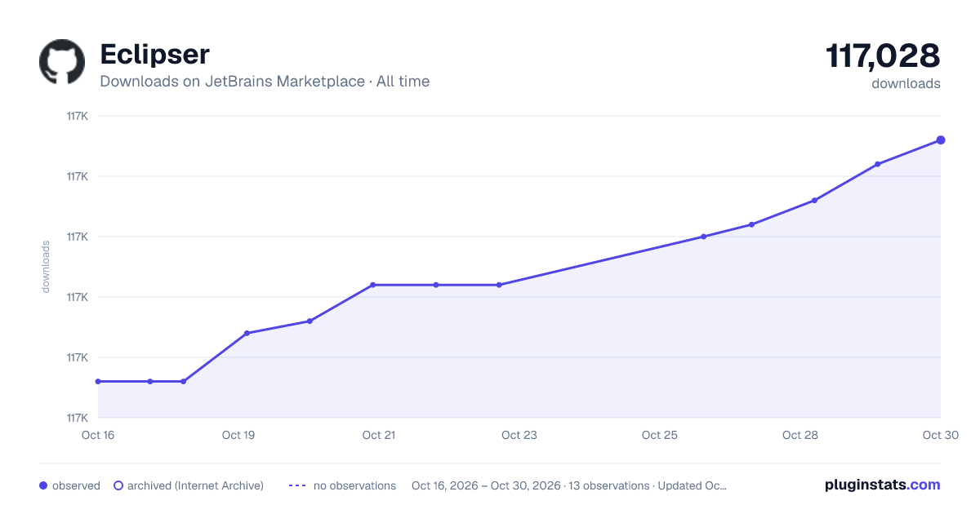The height and width of the screenshot is (514, 980).
Task: Click the 'downloads' label under 117,028
Action: [906, 83]
